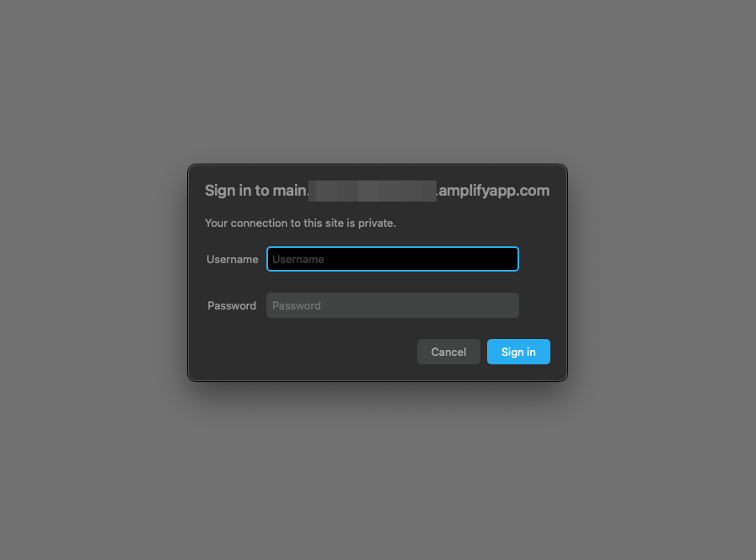
Task: Click the empty dialog area left of Cancel
Action: 308,352
